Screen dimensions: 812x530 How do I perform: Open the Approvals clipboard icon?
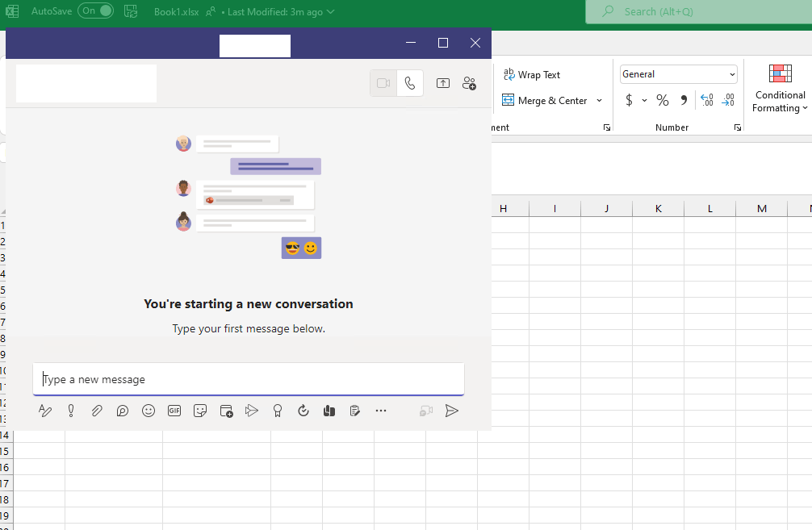click(x=354, y=411)
